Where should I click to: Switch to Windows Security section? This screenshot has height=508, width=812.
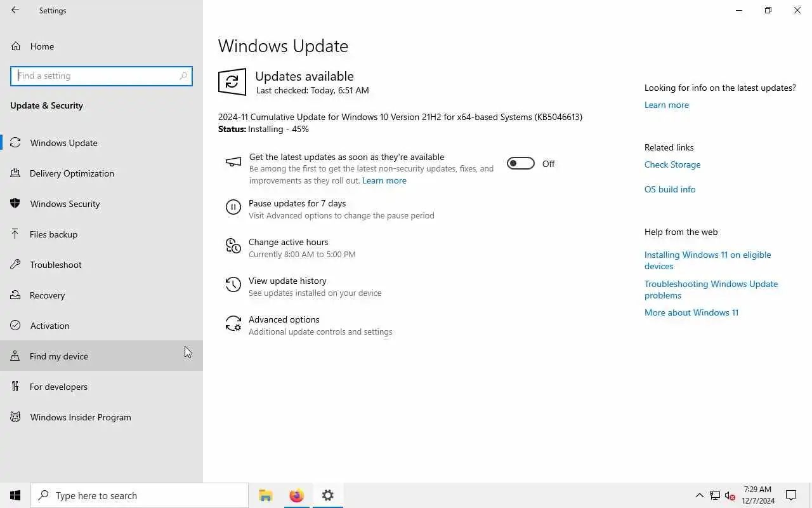pos(101,204)
